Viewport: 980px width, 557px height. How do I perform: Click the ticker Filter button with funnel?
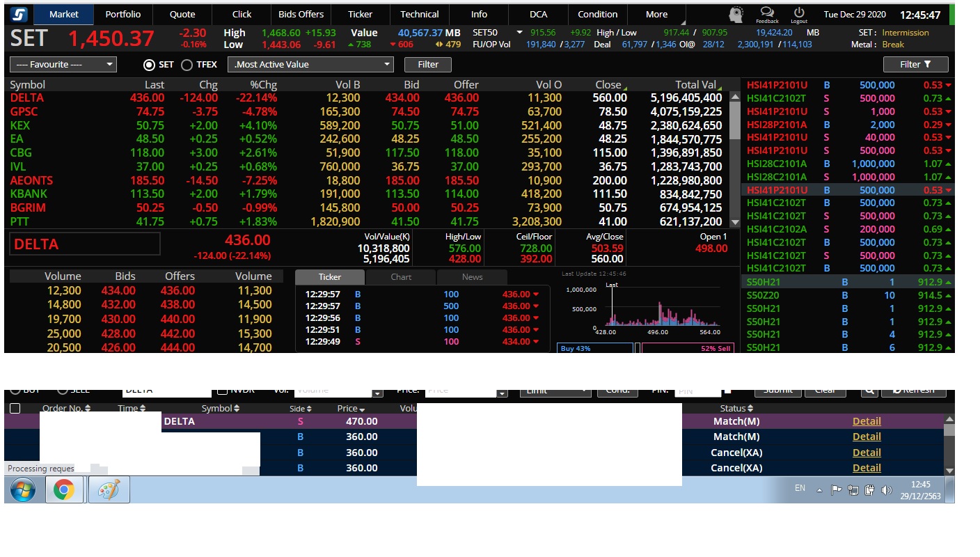(915, 65)
